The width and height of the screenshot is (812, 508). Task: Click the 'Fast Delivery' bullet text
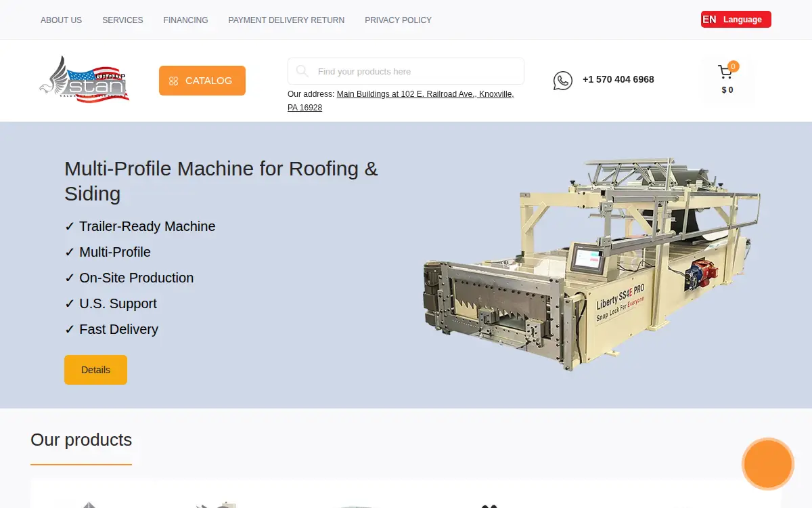coord(119,329)
